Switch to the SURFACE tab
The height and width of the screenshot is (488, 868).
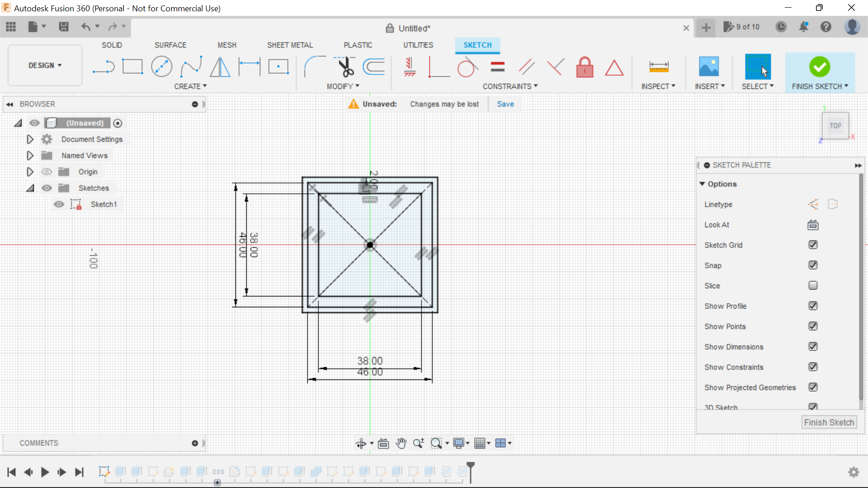click(x=170, y=45)
